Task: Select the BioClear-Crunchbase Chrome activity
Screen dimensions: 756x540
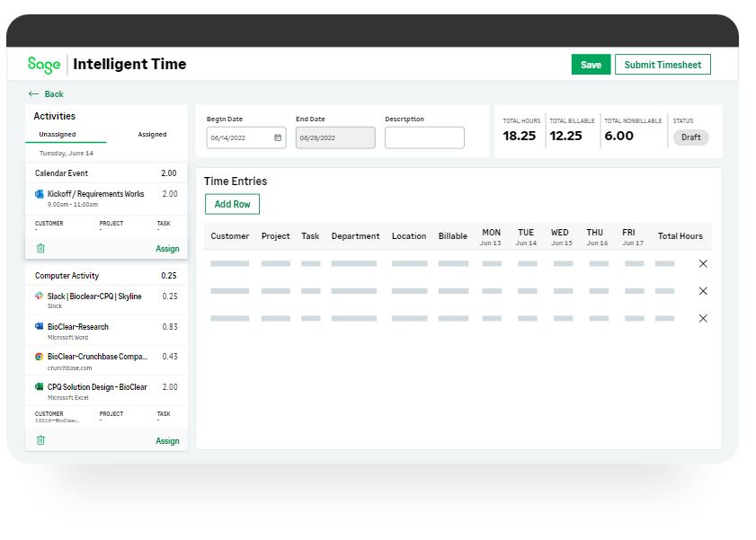Action: point(106,361)
